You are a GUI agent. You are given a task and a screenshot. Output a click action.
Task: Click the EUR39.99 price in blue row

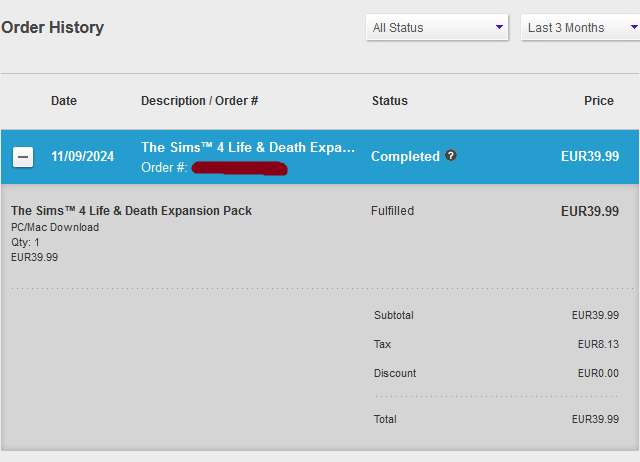point(589,156)
